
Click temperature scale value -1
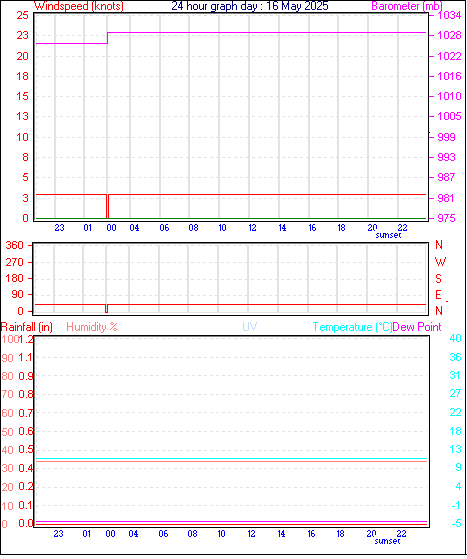pos(456,505)
